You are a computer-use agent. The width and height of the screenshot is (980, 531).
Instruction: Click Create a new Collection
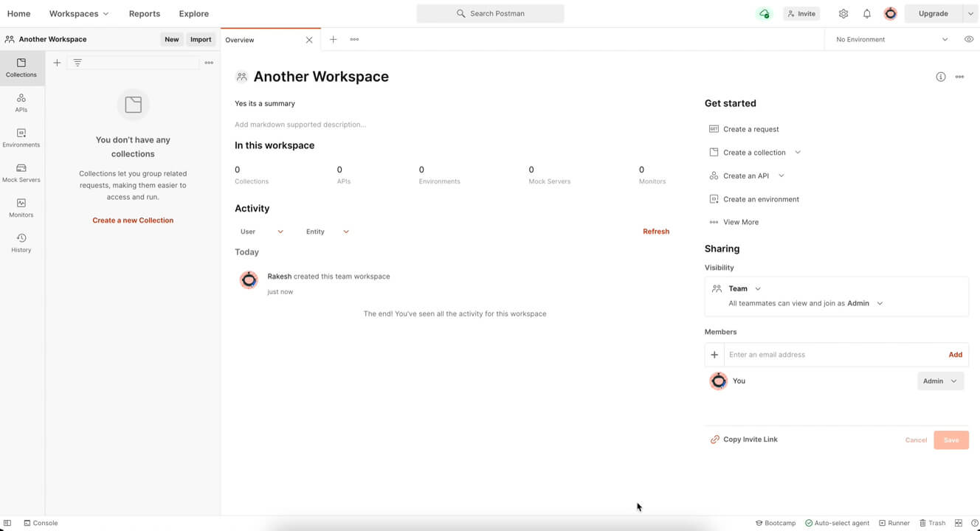coord(132,220)
